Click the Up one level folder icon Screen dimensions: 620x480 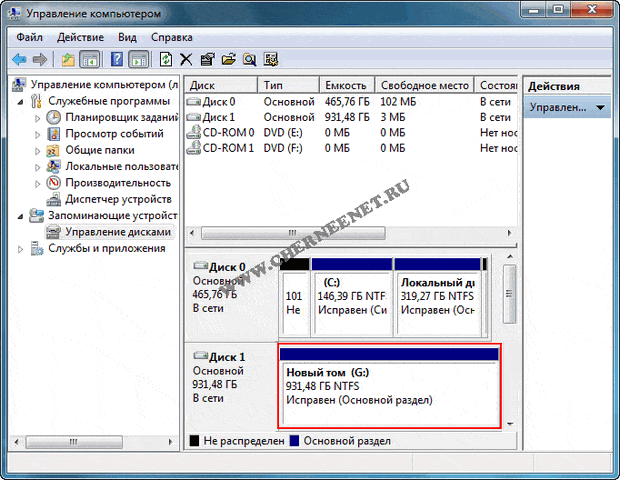(68, 60)
